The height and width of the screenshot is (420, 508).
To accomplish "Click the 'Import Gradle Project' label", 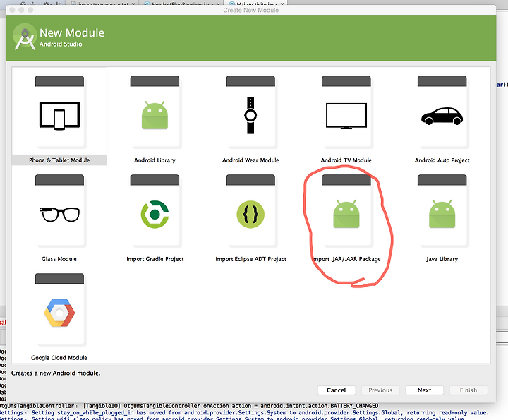I will click(x=155, y=259).
